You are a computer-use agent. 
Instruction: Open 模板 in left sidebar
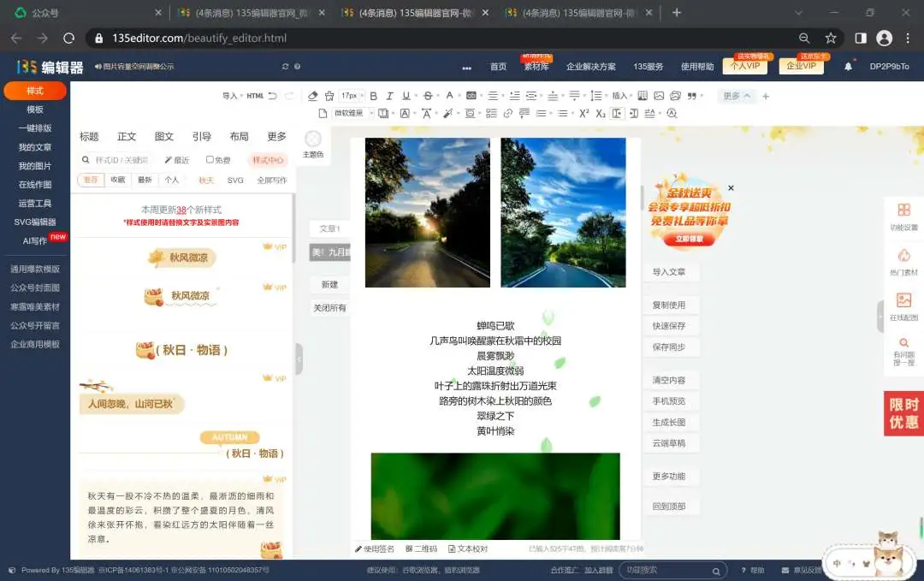coord(35,110)
